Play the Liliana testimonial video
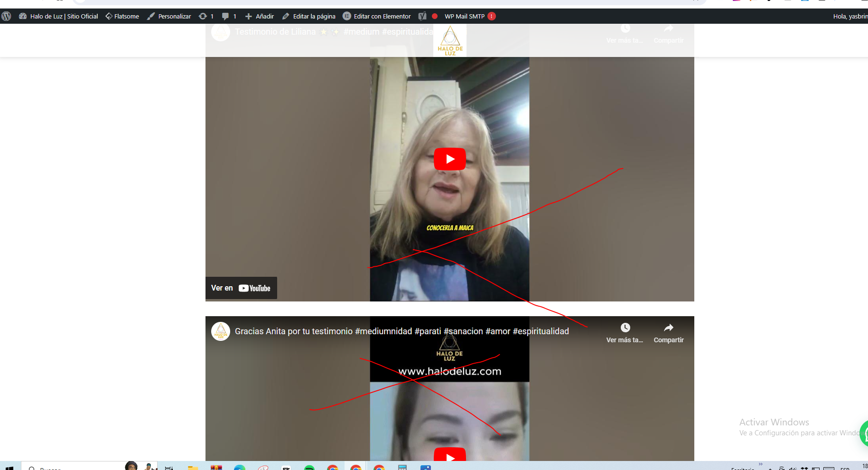The height and width of the screenshot is (470, 868). tap(449, 159)
